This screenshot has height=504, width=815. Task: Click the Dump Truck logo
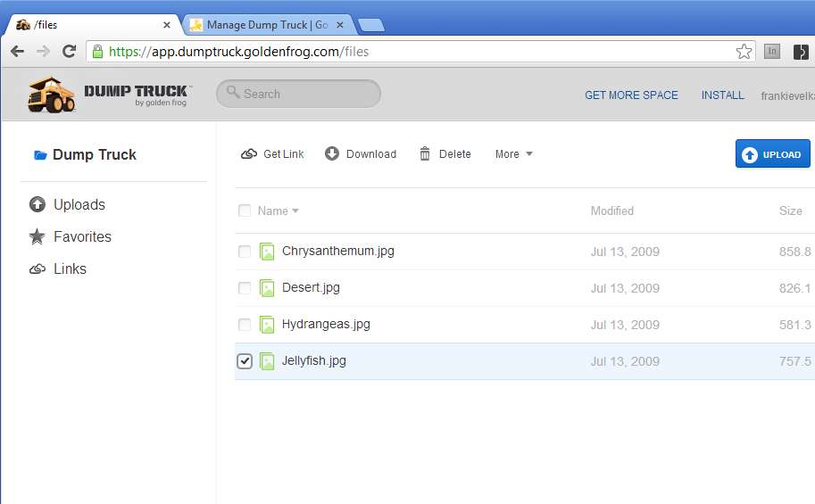click(x=110, y=95)
